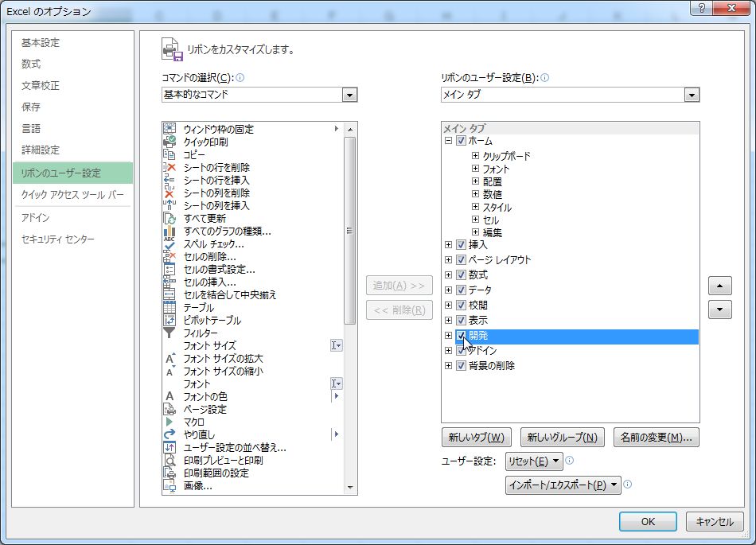Toggle the データ tab checkbox

coord(461,290)
